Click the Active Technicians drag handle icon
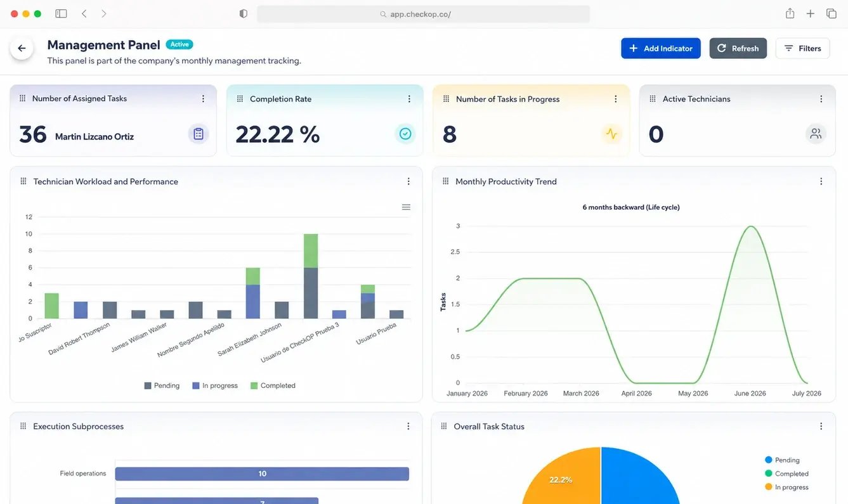 coord(653,99)
